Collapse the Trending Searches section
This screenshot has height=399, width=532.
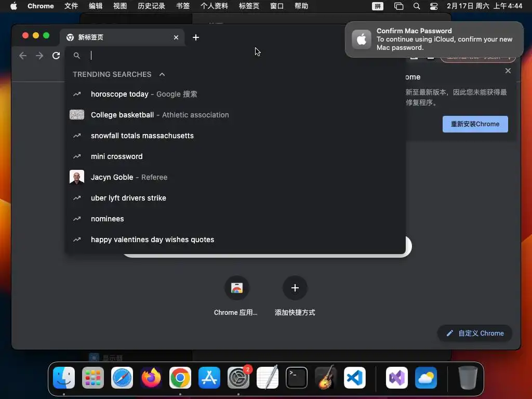(x=162, y=74)
